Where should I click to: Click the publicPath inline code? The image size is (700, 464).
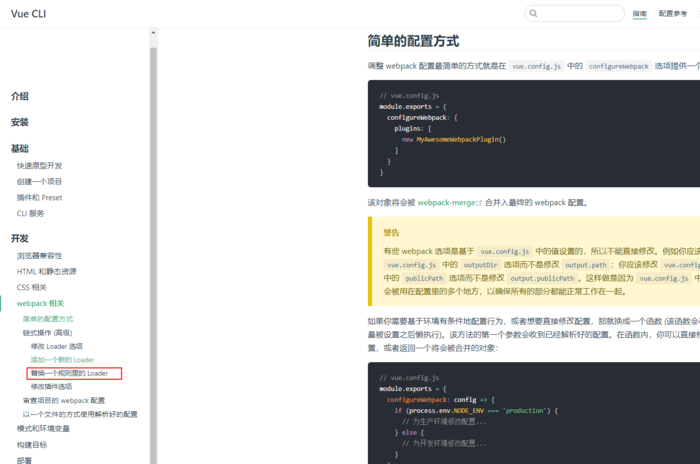[x=424, y=278]
